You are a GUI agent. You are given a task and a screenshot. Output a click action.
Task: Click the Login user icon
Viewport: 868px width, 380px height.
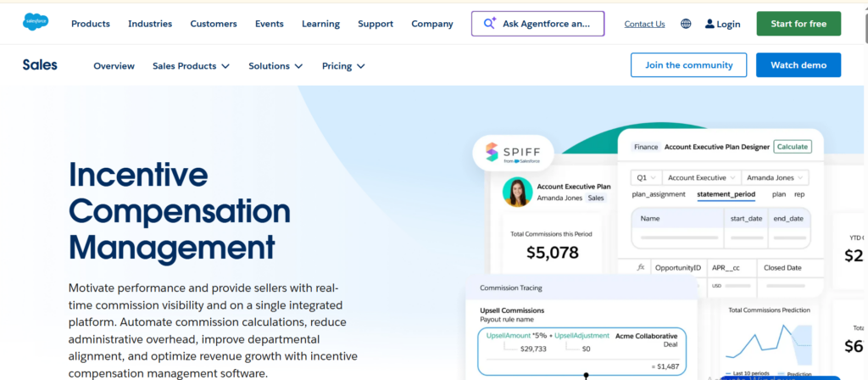pyautogui.click(x=709, y=24)
